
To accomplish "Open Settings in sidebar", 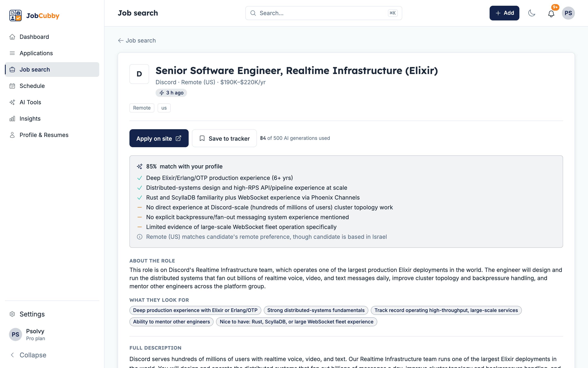I will click(52, 314).
